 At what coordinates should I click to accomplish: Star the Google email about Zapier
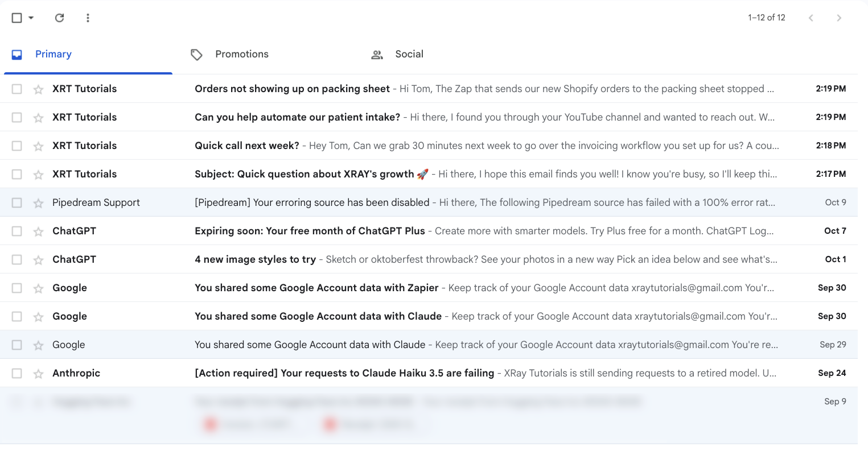pos(39,288)
